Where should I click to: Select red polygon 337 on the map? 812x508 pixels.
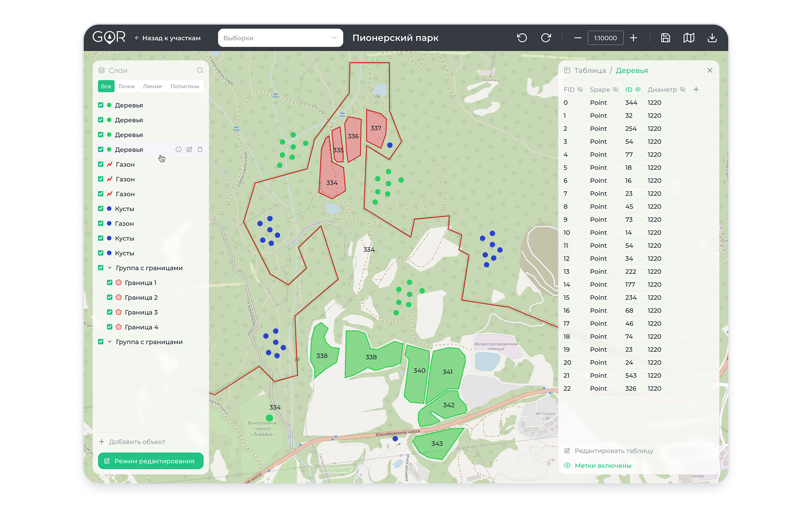click(x=376, y=128)
